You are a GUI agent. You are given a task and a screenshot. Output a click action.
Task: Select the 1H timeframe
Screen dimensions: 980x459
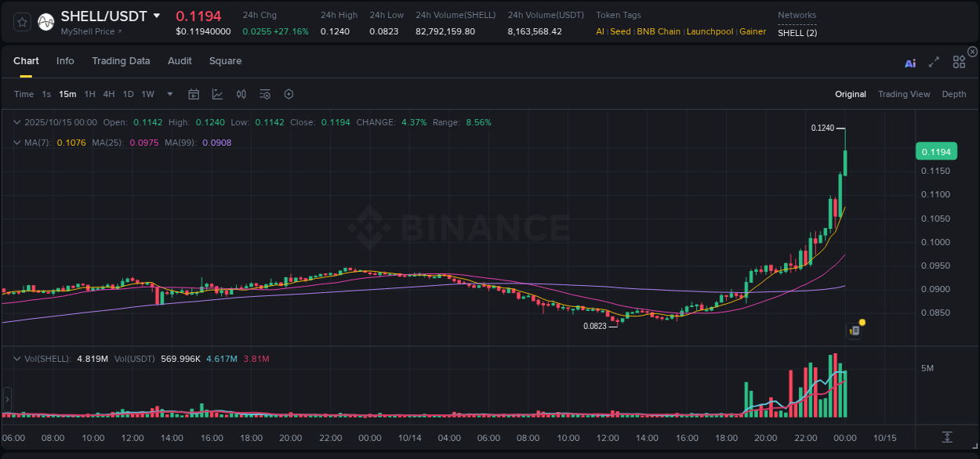(89, 93)
